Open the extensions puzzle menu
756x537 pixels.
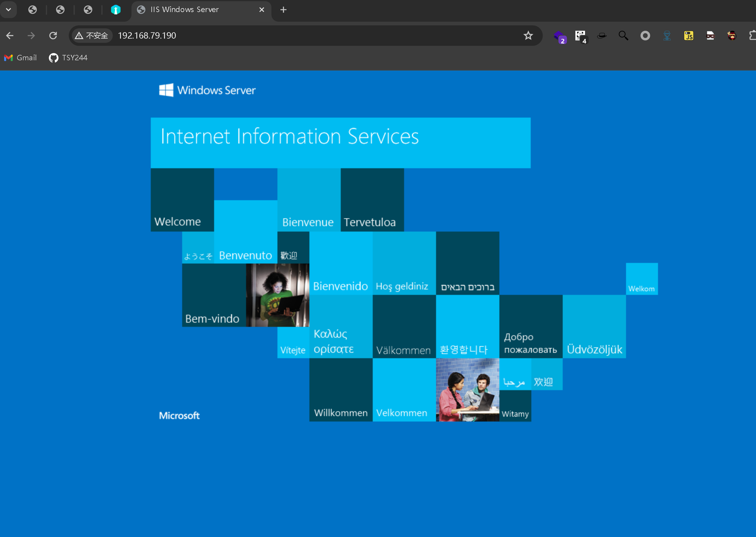click(x=752, y=36)
